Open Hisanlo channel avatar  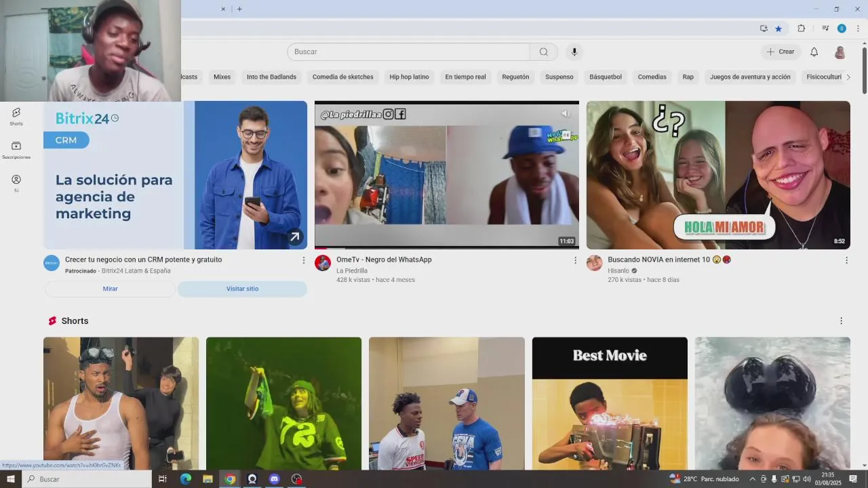click(x=595, y=263)
